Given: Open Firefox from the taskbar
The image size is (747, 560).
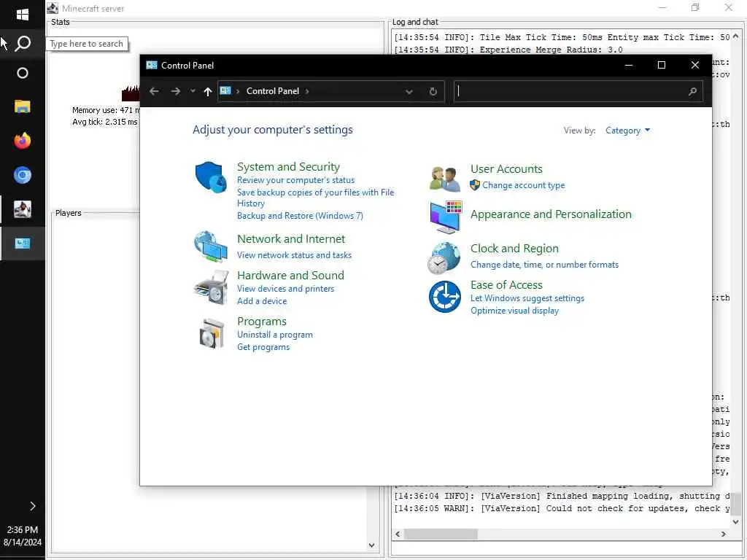Looking at the screenshot, I should click(23, 141).
